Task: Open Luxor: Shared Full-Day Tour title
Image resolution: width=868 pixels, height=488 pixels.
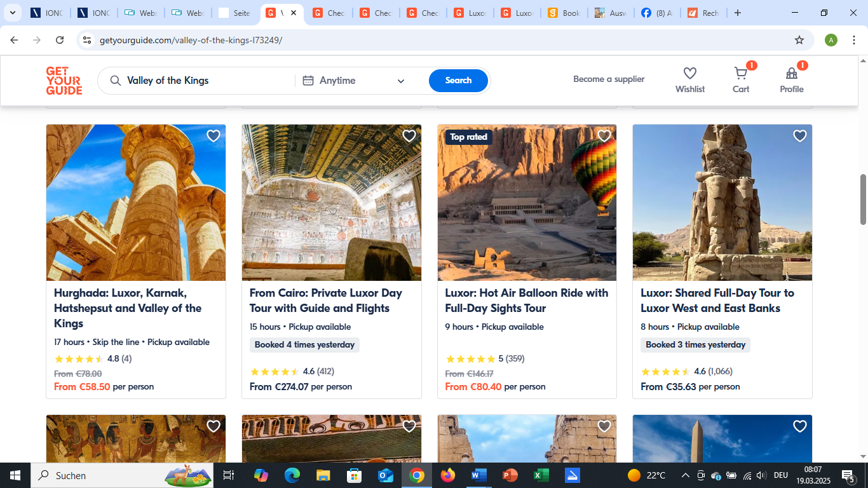Action: (717, 301)
